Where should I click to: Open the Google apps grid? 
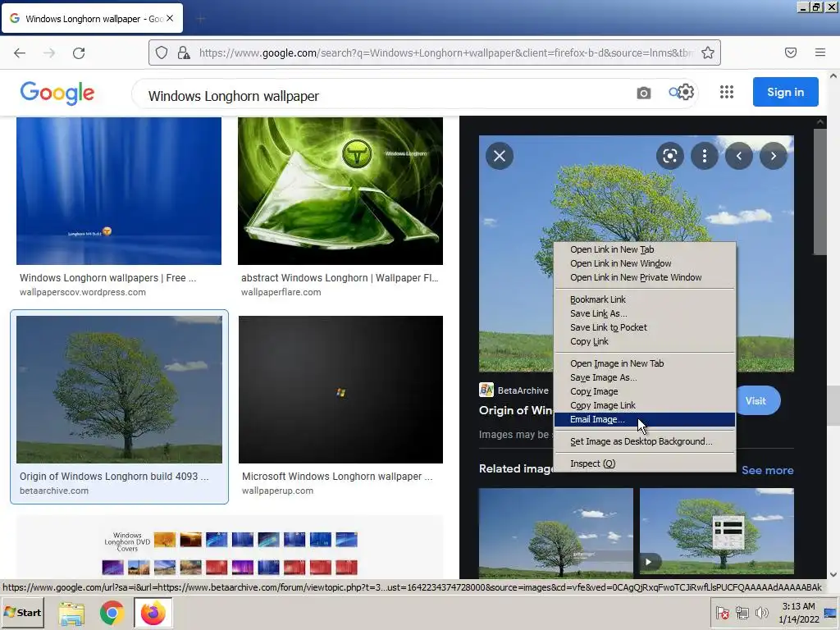(727, 92)
